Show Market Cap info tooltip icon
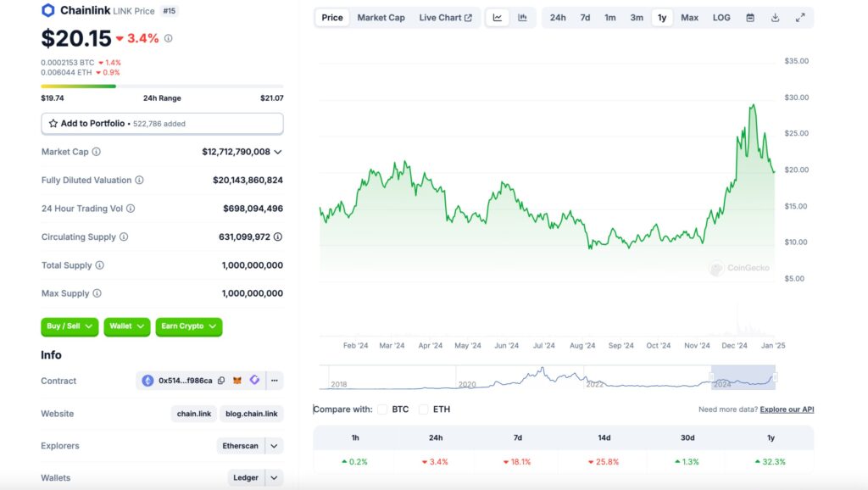This screenshot has height=490, width=868. [97, 152]
